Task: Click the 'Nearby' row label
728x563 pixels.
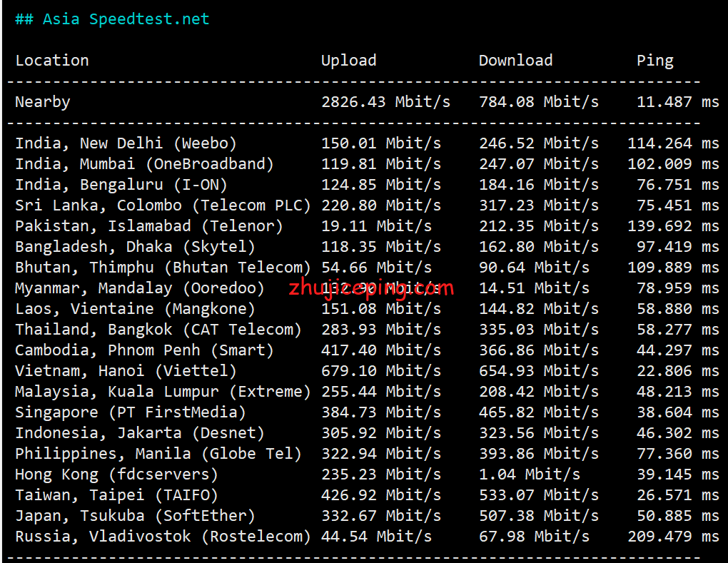Action: coord(43,102)
